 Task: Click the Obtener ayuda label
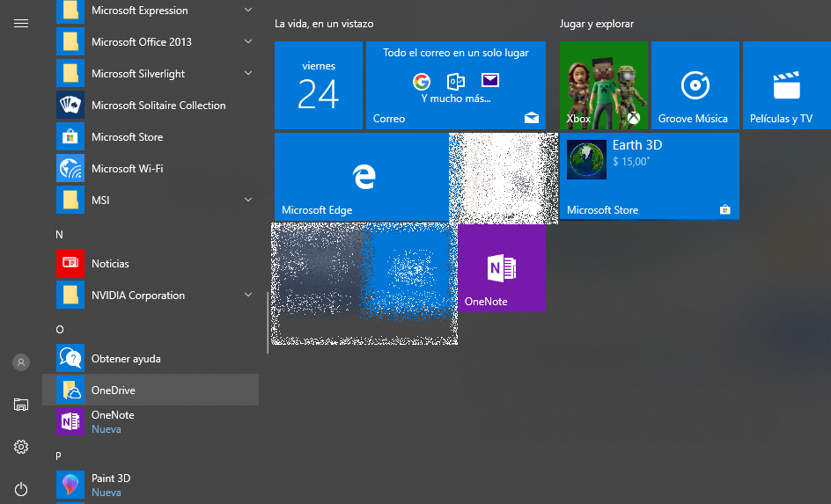(x=126, y=359)
